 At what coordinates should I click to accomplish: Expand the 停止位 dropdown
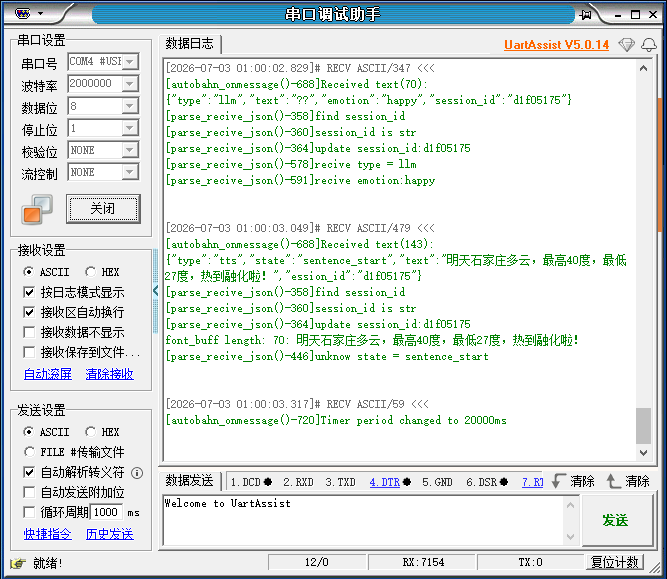tap(130, 128)
